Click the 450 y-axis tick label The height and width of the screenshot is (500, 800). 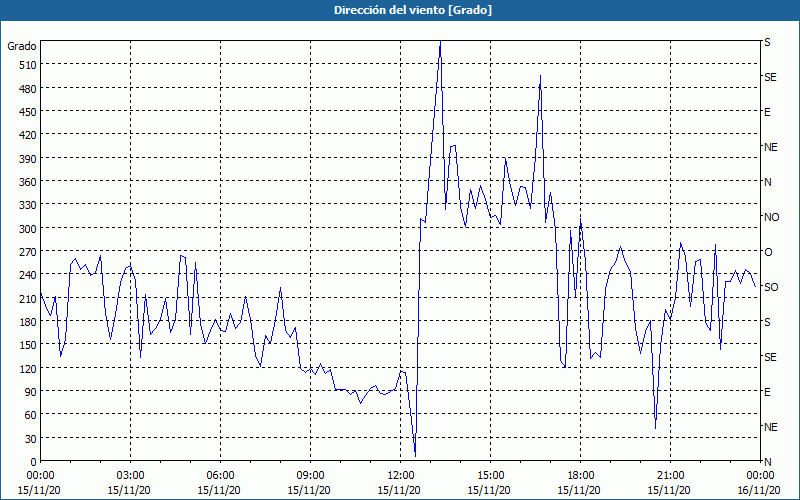tap(28, 112)
